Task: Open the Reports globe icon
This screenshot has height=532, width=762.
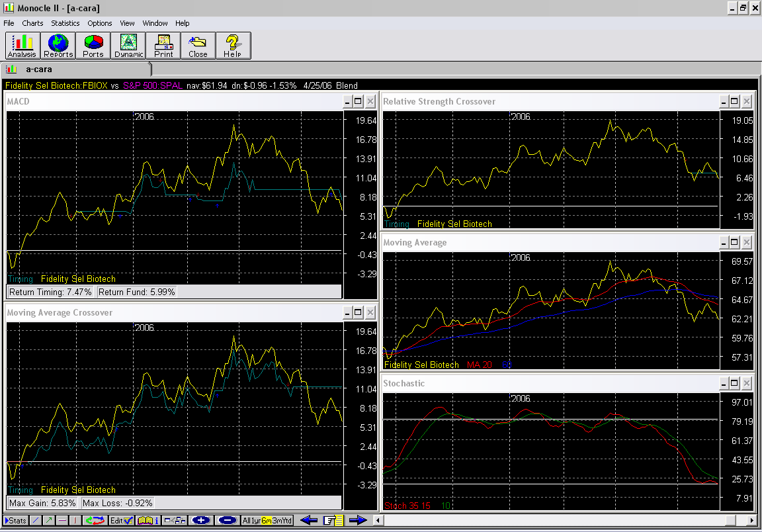Action: (58, 46)
